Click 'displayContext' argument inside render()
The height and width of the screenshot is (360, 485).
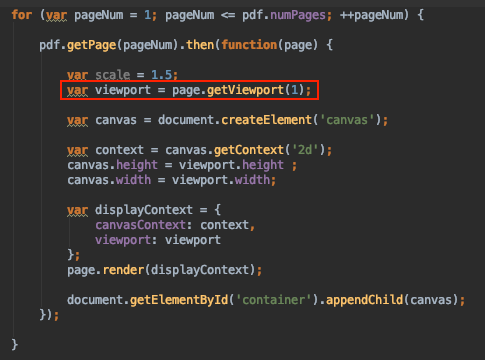click(x=200, y=270)
